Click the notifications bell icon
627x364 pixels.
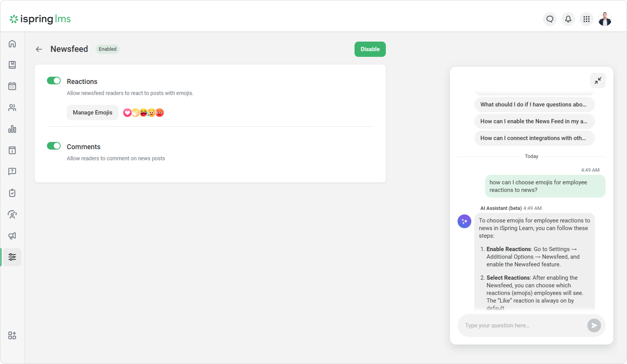click(x=568, y=19)
